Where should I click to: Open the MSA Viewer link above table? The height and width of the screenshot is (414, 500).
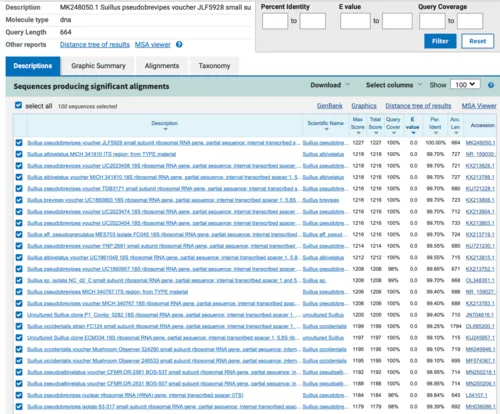coord(479,106)
